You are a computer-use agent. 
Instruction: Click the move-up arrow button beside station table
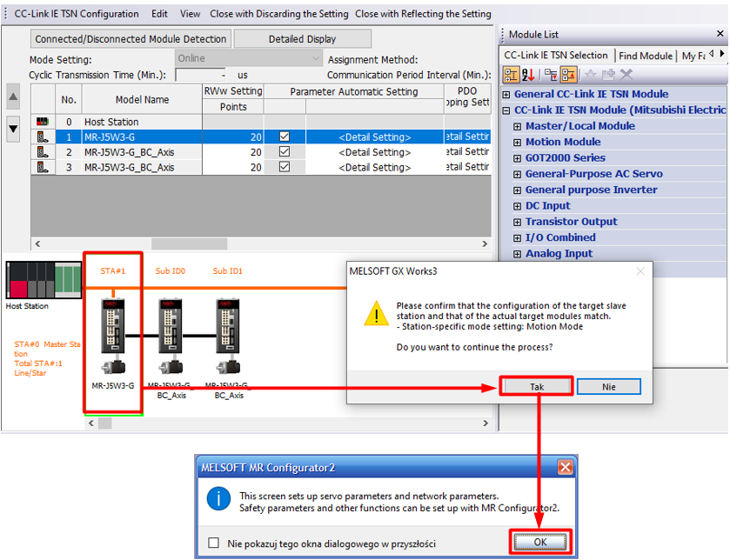pyautogui.click(x=14, y=97)
